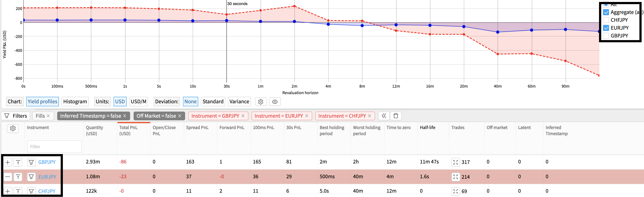
Task: Expand CHFJPY trades 69 icon
Action: (456, 191)
